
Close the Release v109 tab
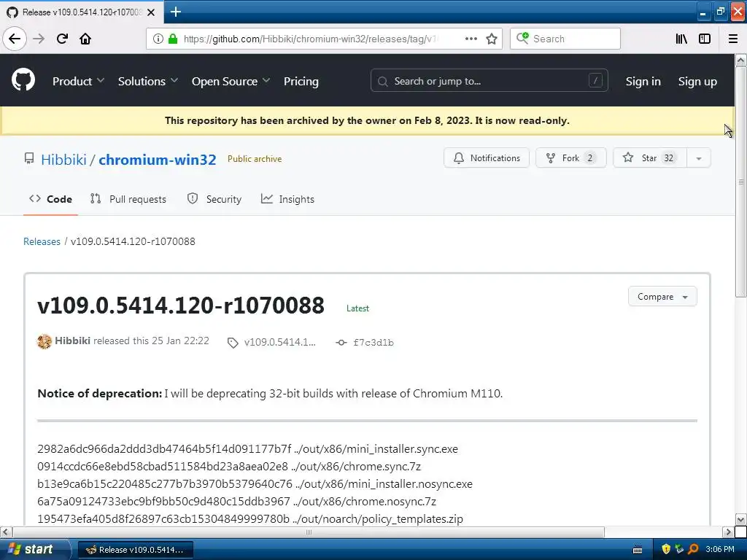pos(151,12)
